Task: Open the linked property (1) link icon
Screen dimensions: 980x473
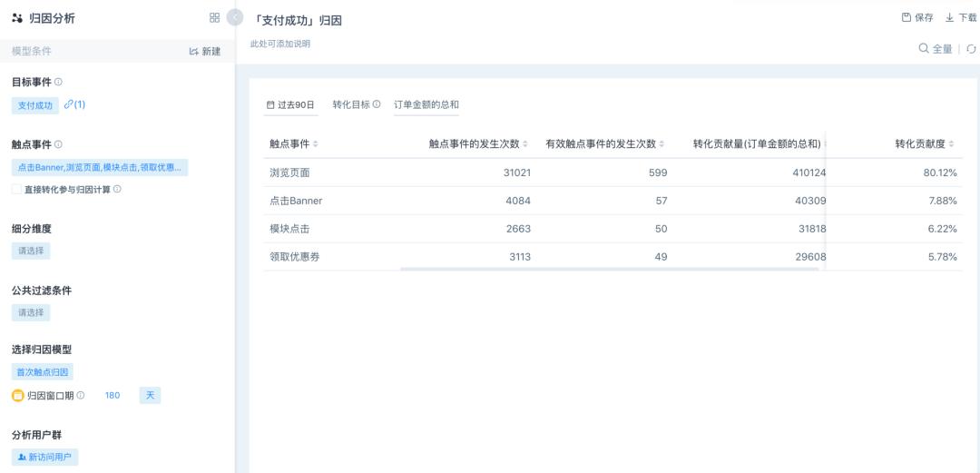Action: [x=74, y=104]
